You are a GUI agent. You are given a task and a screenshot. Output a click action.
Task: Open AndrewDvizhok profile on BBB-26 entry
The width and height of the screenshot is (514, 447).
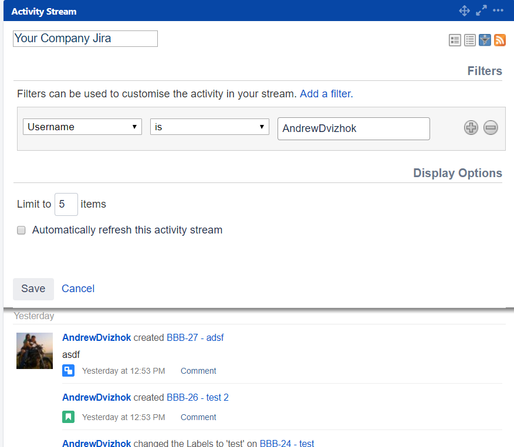point(97,397)
